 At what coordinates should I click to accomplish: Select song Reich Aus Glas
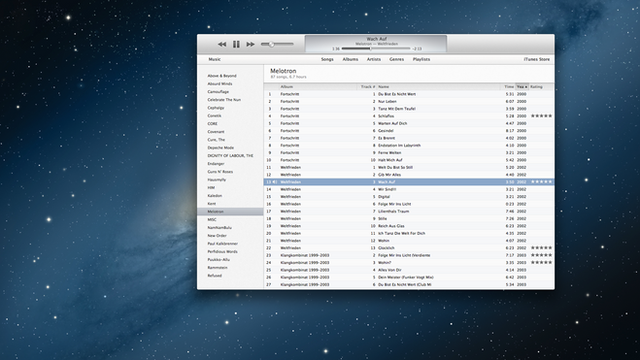[x=391, y=226]
